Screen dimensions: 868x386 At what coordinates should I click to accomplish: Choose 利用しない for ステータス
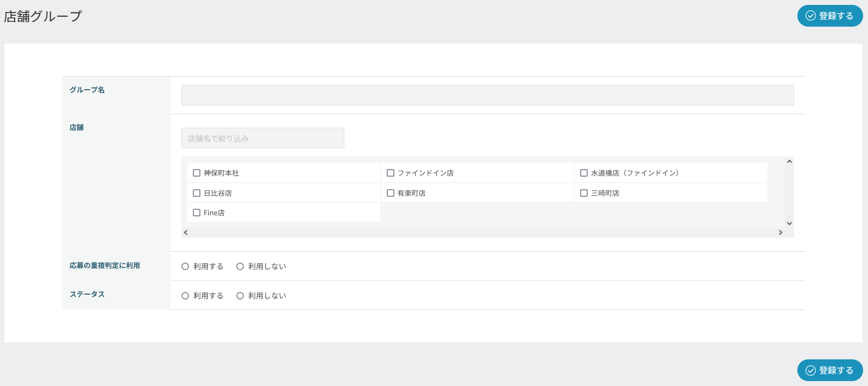coord(240,296)
